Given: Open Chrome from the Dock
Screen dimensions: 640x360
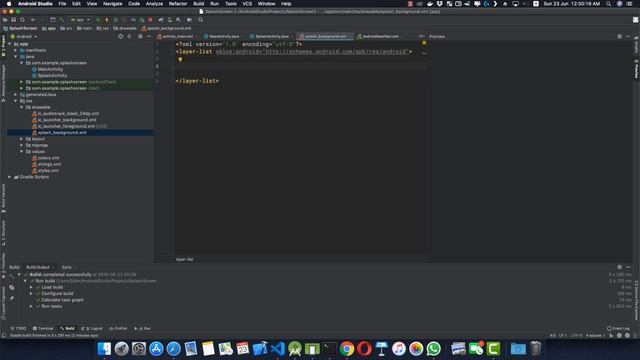Looking at the screenshot, I should [x=347, y=349].
